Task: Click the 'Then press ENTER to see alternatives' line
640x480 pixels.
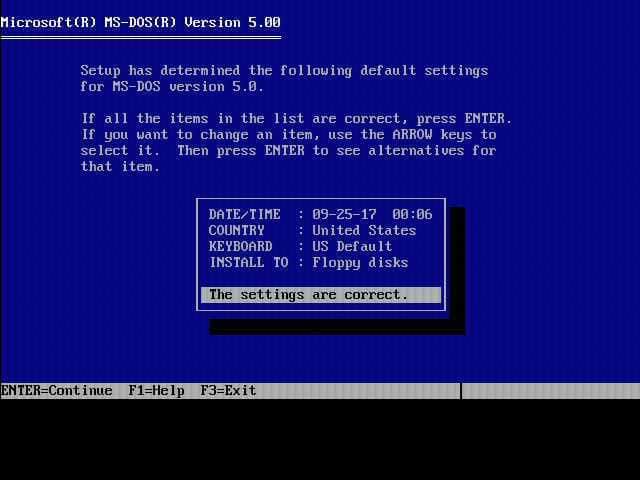Action: click(288, 151)
